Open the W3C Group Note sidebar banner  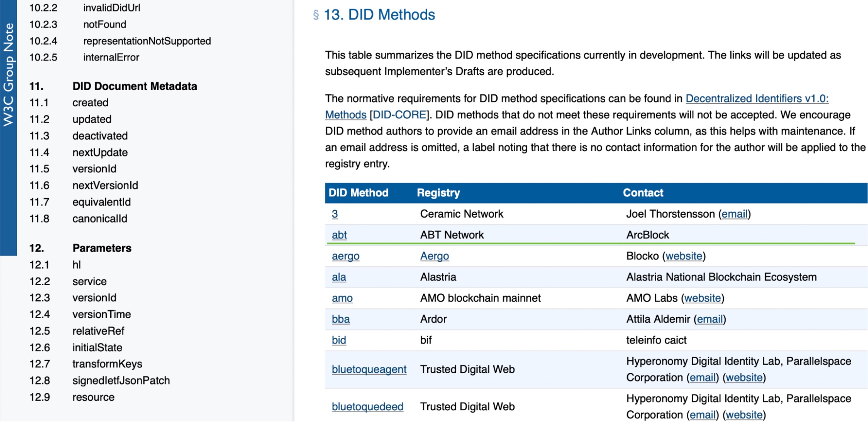(x=8, y=75)
